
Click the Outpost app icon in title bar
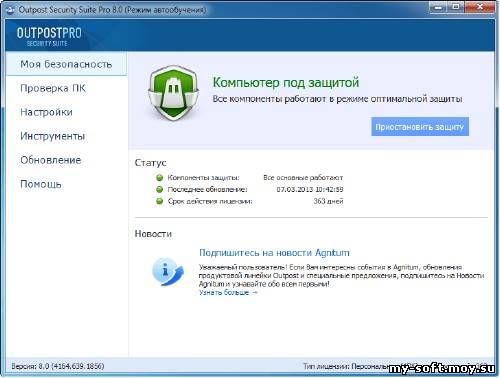click(10, 9)
